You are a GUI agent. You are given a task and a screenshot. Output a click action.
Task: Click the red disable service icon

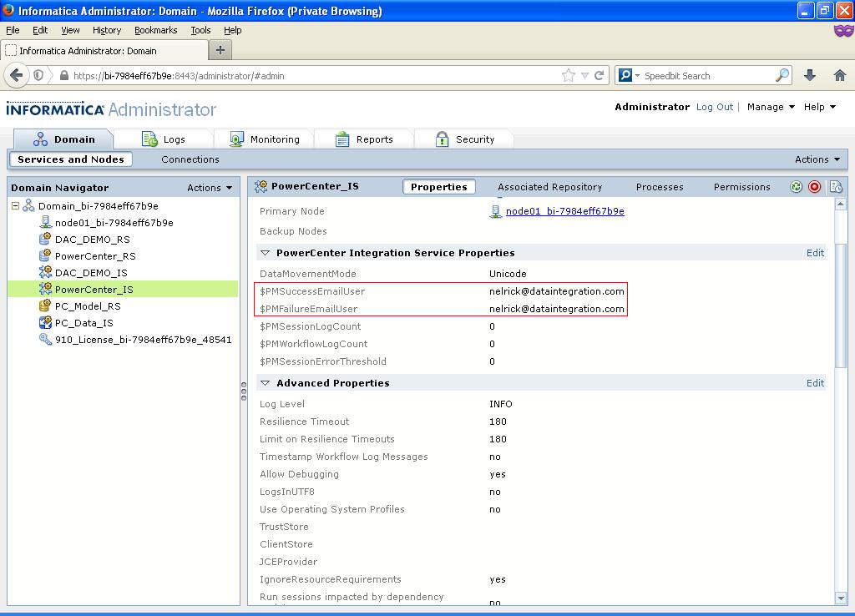click(x=815, y=187)
